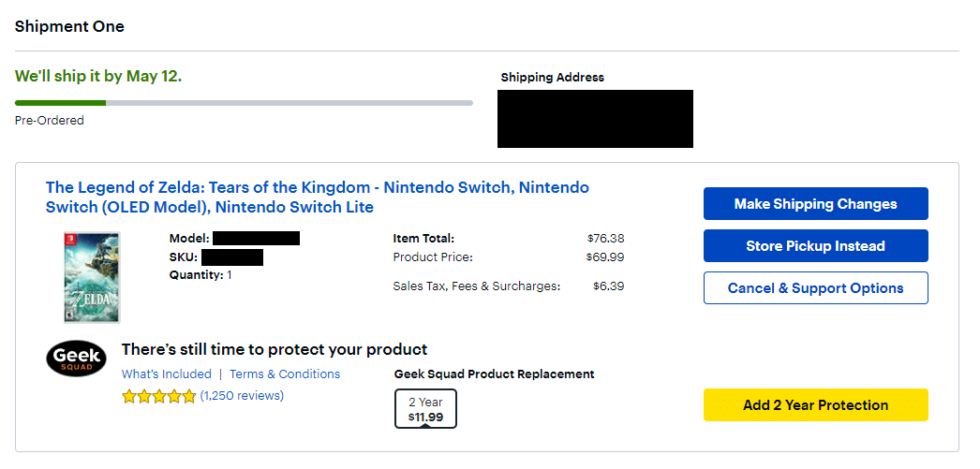Choose Store Pickup Instead
Screen dimensions: 980x469
point(816,246)
